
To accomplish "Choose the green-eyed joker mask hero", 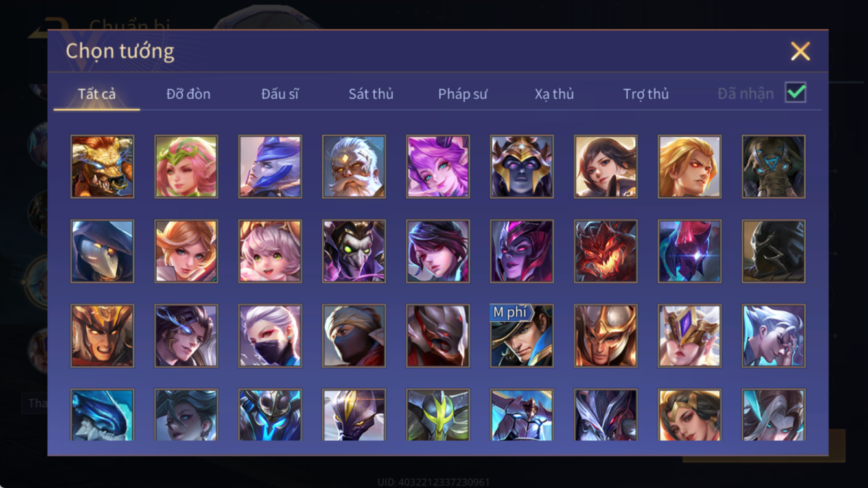I will pos(354,251).
